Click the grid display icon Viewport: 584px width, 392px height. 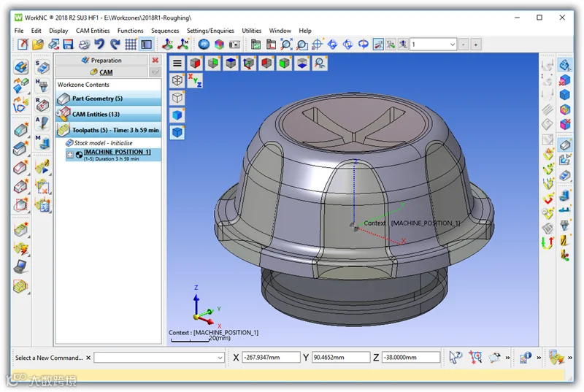(x=131, y=45)
